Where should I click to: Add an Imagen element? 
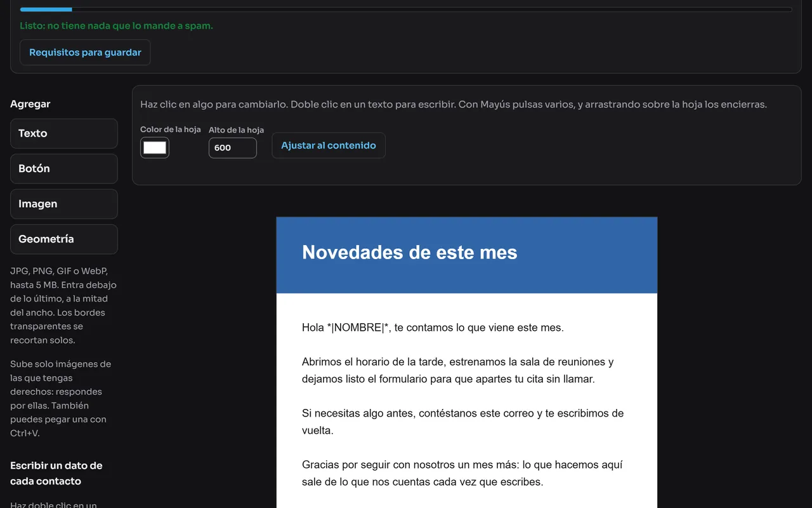tap(64, 204)
